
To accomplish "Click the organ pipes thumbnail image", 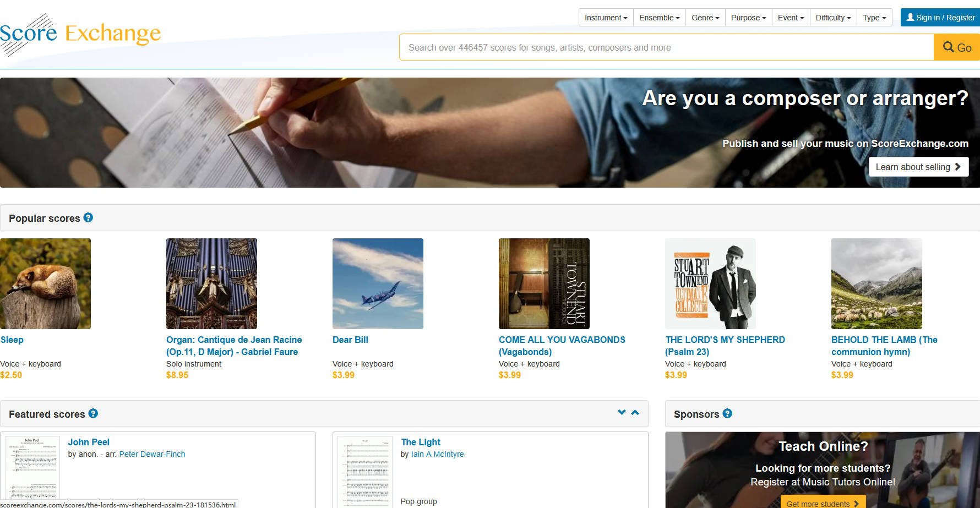I will coord(211,283).
